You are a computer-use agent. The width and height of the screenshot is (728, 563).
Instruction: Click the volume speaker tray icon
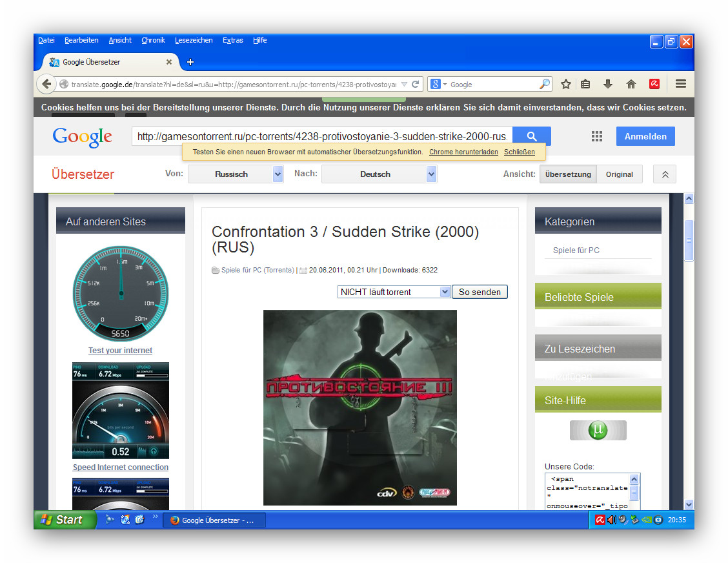611,520
